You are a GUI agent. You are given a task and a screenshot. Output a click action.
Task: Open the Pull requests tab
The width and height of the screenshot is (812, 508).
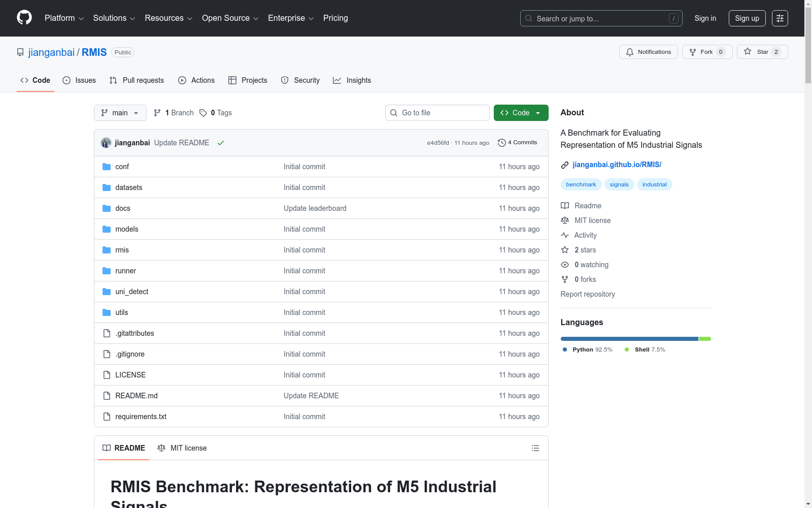coord(137,80)
